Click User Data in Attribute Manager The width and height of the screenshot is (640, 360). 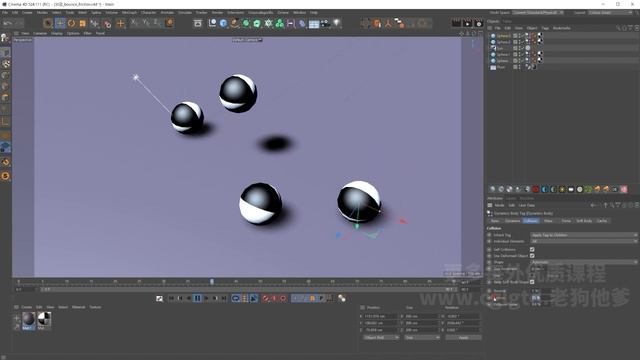pyautogui.click(x=527, y=205)
